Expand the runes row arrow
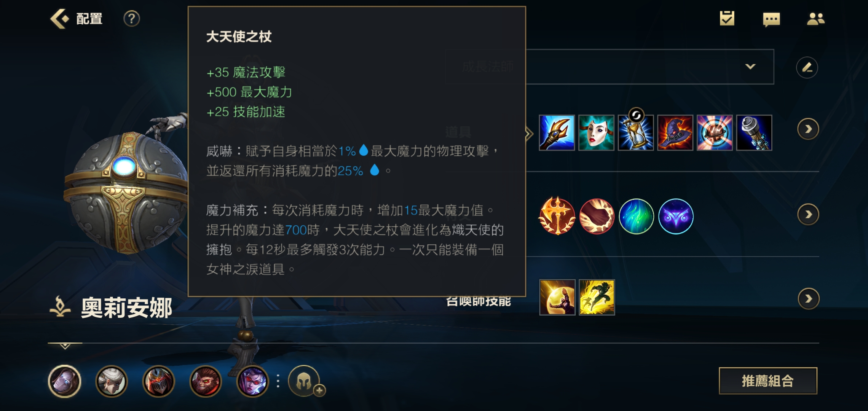The height and width of the screenshot is (411, 868). (808, 215)
